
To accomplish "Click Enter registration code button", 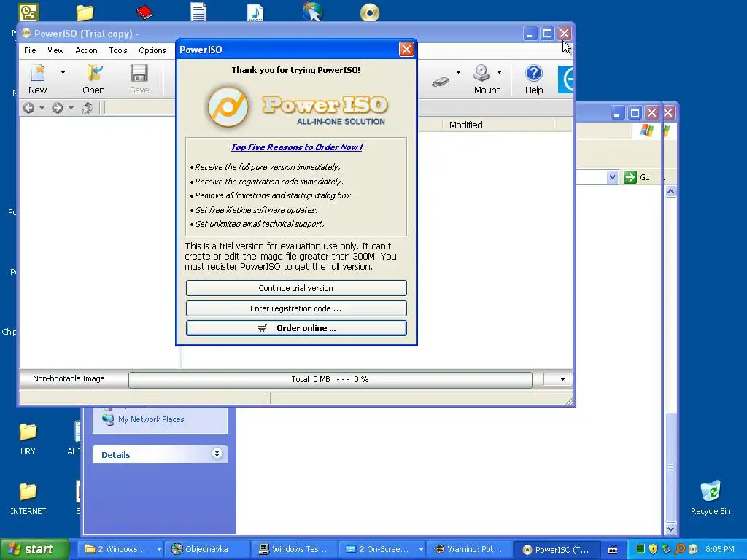I will coord(296,308).
